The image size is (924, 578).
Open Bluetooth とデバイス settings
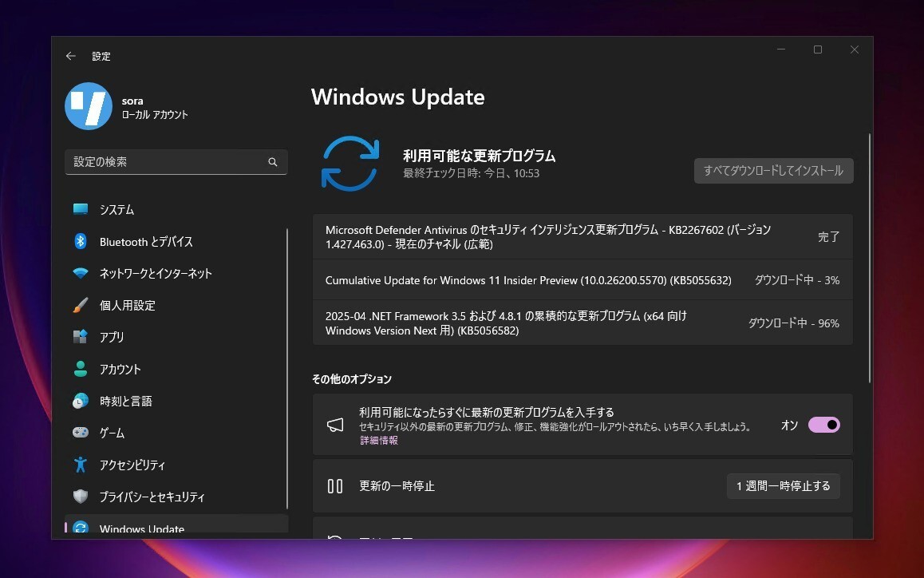click(x=176, y=241)
